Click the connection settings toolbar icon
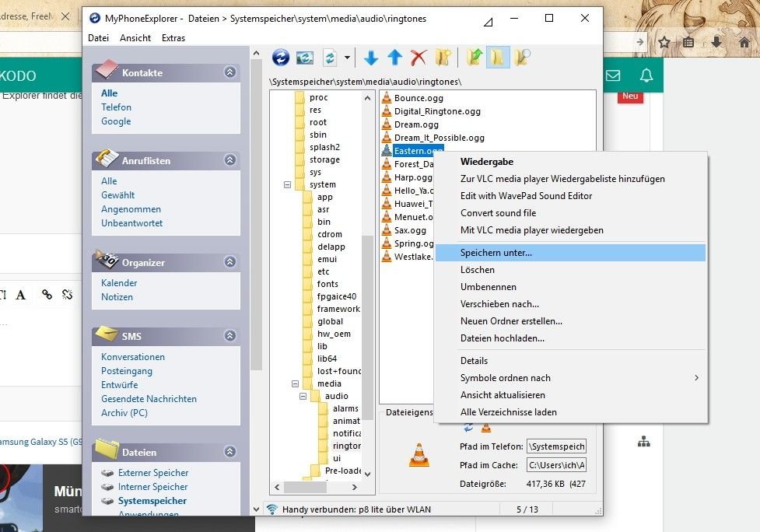This screenshot has width=760, height=532. click(305, 58)
